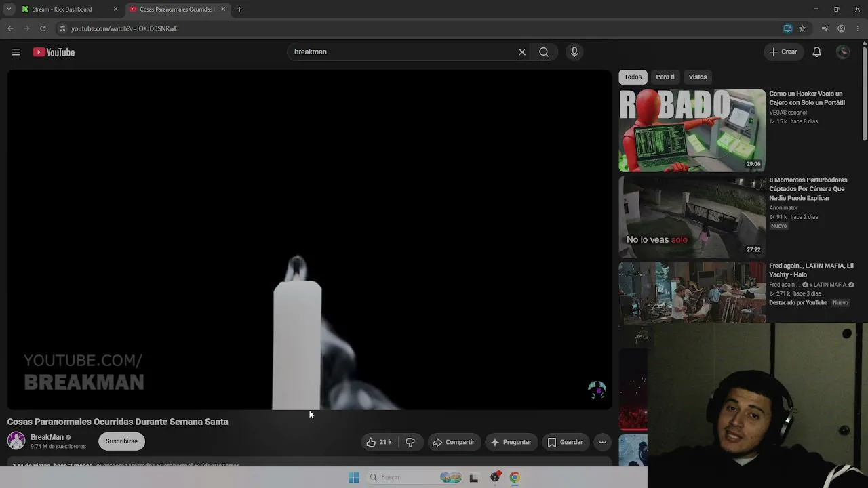The height and width of the screenshot is (488, 868).
Task: Open the more actions three-dot menu
Action: pyautogui.click(x=602, y=442)
